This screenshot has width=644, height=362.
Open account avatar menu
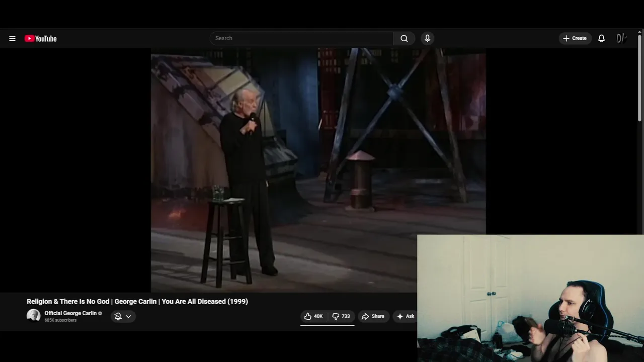621,38
